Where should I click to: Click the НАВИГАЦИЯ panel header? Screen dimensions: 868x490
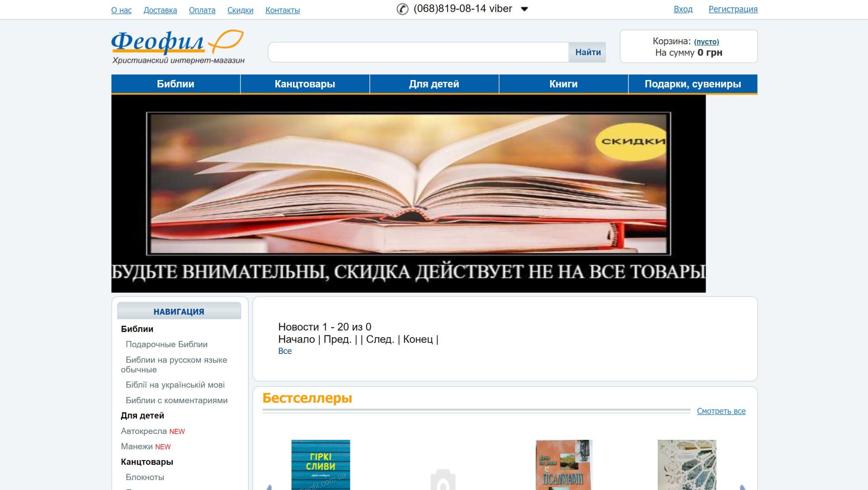point(179,311)
